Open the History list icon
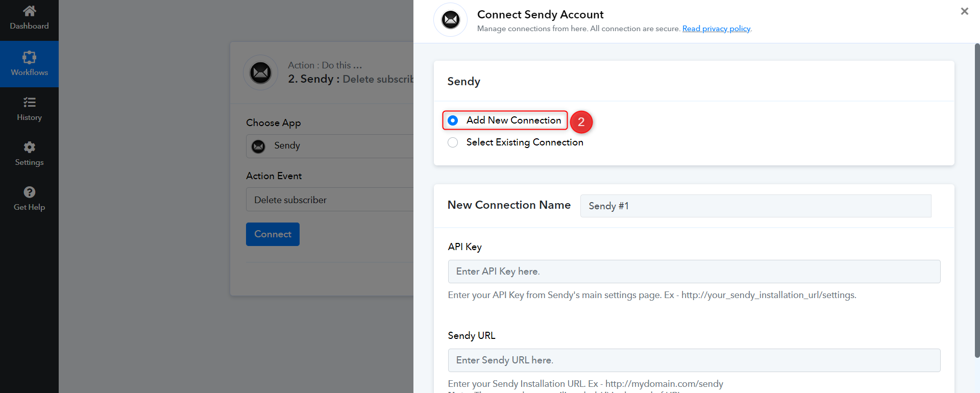 click(x=30, y=102)
